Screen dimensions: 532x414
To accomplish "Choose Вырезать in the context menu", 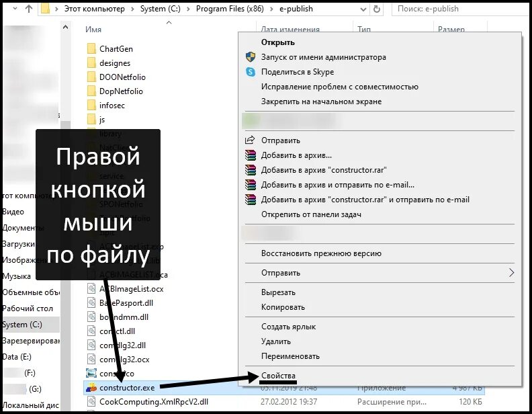I will click(x=278, y=292).
